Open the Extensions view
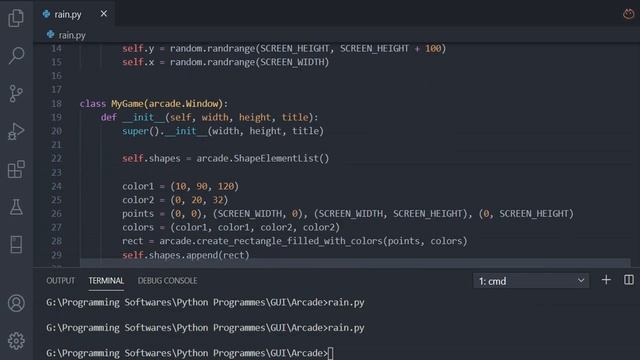Viewport: 640px width, 360px height. pos(16,169)
